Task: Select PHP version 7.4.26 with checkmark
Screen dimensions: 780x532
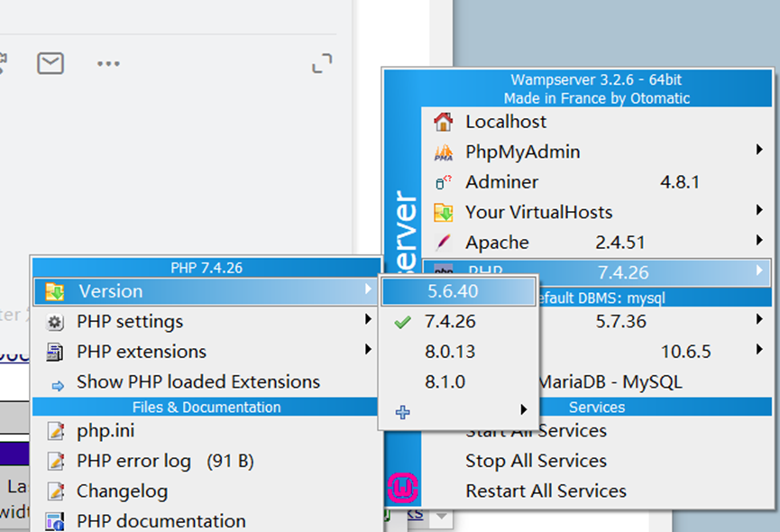Action: coord(459,322)
